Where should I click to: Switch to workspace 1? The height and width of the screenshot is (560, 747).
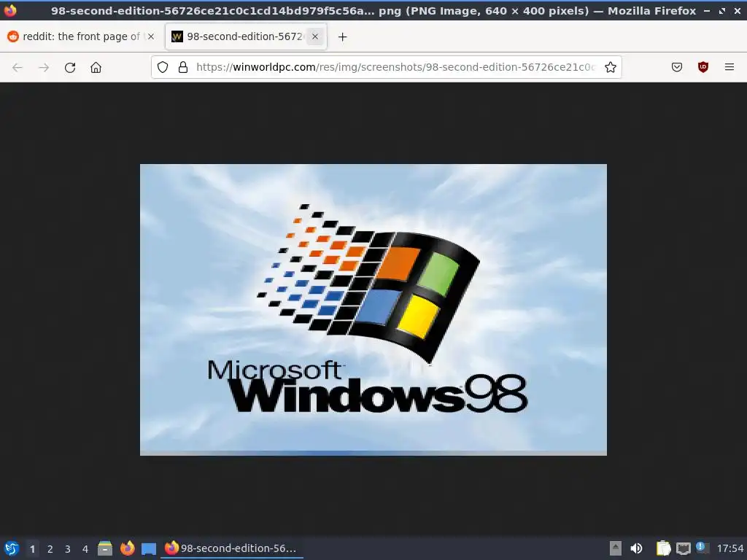point(32,549)
